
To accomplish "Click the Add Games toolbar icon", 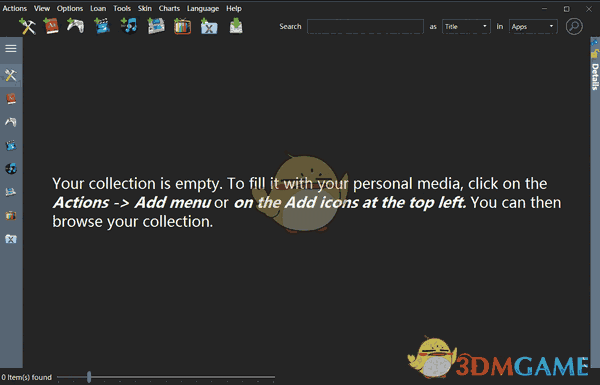I will coord(76,26).
